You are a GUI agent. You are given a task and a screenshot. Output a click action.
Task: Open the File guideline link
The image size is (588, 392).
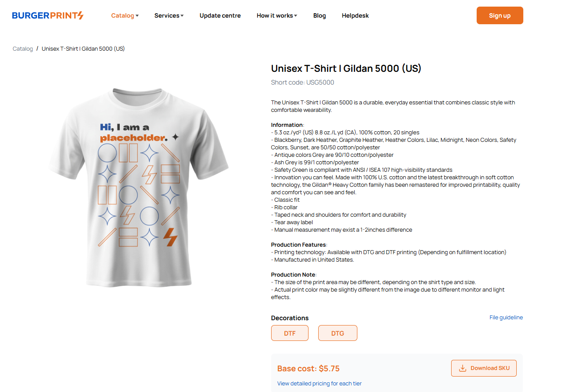pyautogui.click(x=506, y=318)
